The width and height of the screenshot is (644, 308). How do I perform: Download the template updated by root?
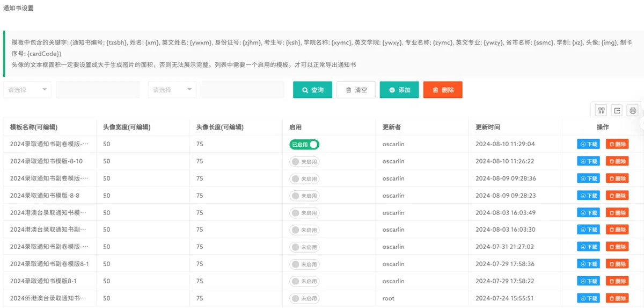click(x=588, y=298)
